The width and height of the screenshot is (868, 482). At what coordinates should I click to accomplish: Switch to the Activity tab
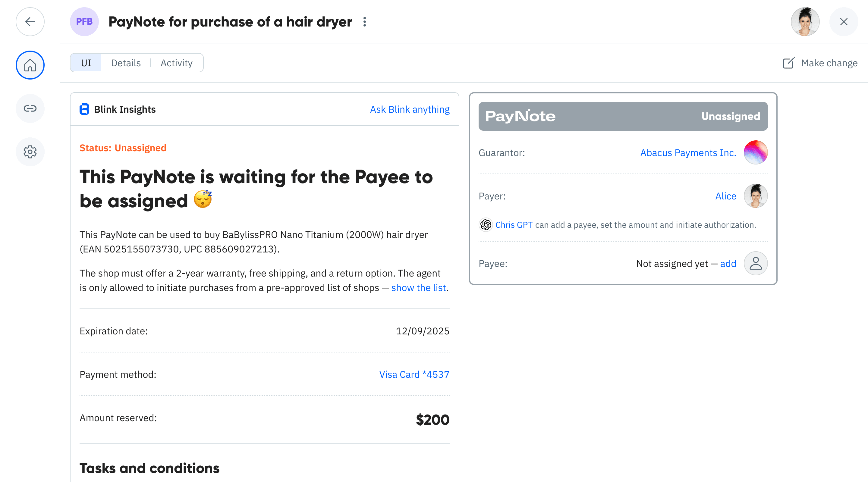(x=177, y=63)
